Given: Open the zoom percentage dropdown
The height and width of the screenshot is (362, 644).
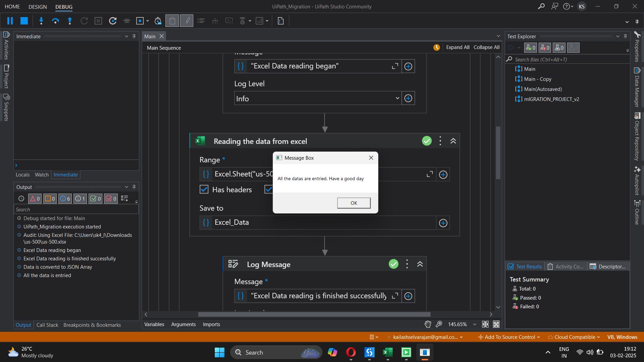Looking at the screenshot, I should point(474,324).
